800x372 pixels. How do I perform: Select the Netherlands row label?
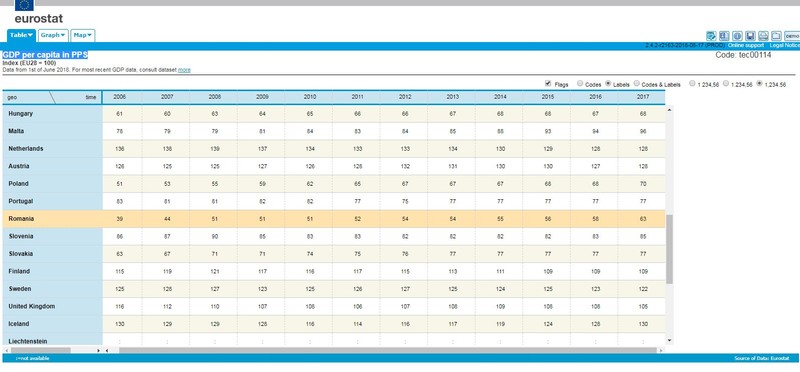[26, 149]
